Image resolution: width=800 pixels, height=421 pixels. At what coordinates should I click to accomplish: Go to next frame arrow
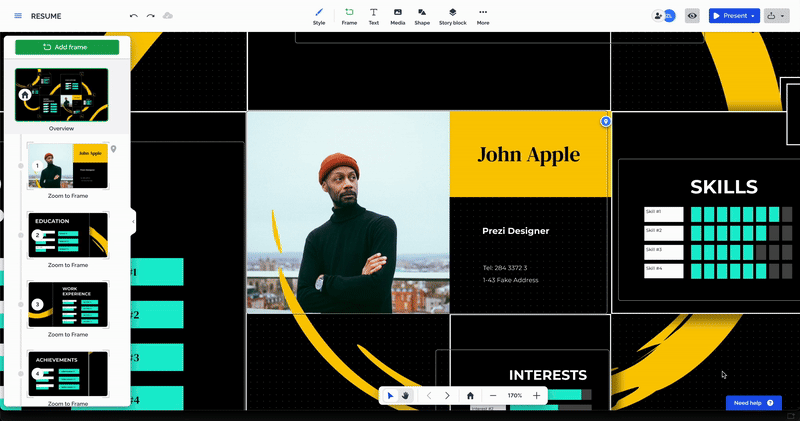coord(447,395)
